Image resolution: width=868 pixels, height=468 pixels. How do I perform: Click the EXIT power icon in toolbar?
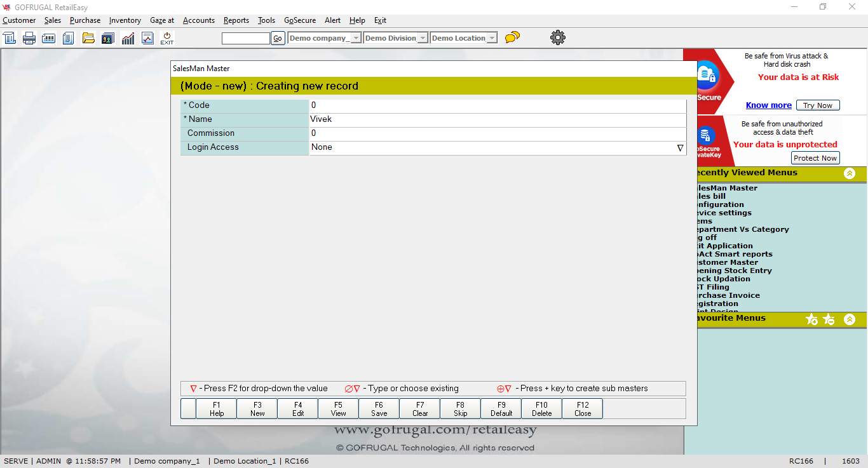(x=167, y=38)
